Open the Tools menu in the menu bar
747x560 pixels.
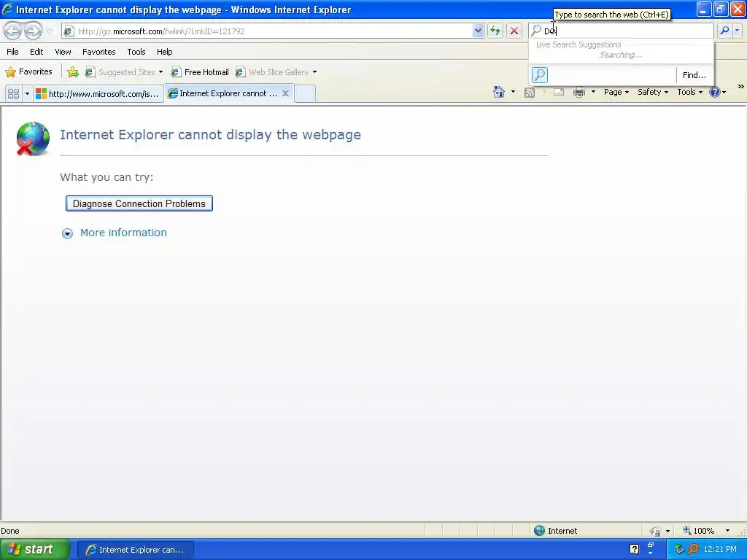136,52
